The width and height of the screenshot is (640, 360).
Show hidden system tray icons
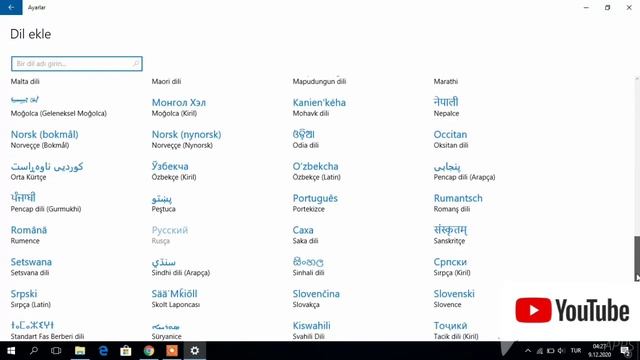click(x=528, y=351)
